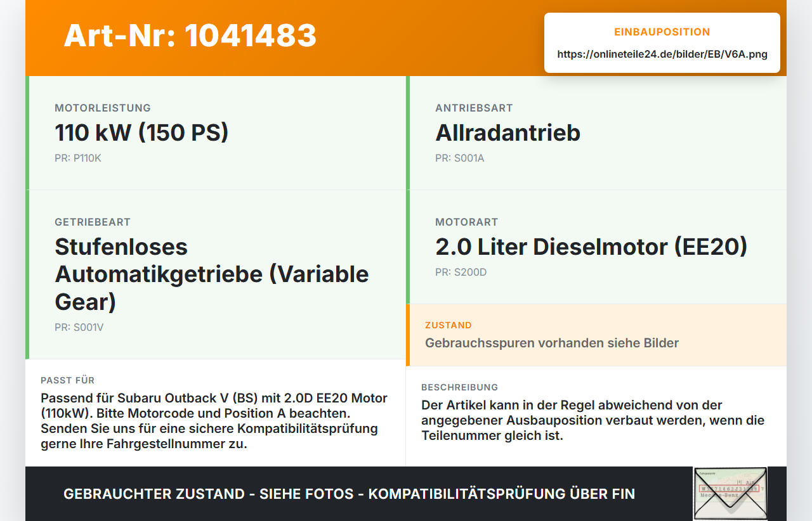Viewport: 812px width, 521px height.
Task: Click the GETRIEBEART label
Action: pyautogui.click(x=93, y=222)
